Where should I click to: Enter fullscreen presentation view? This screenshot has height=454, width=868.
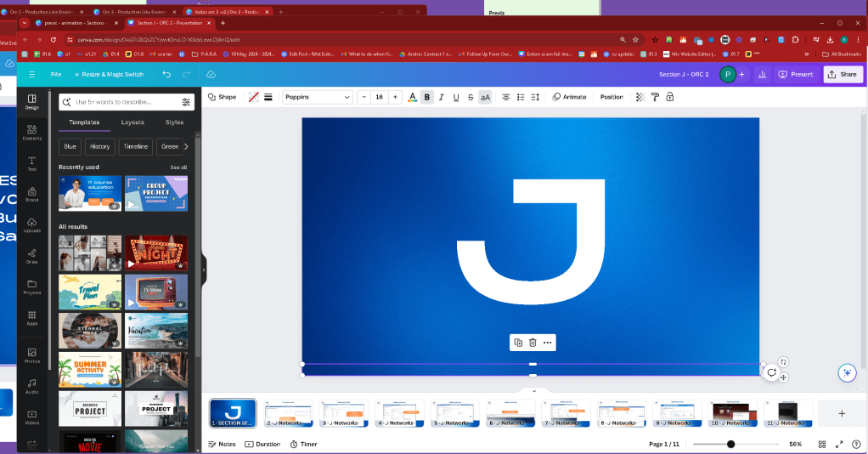click(x=839, y=444)
